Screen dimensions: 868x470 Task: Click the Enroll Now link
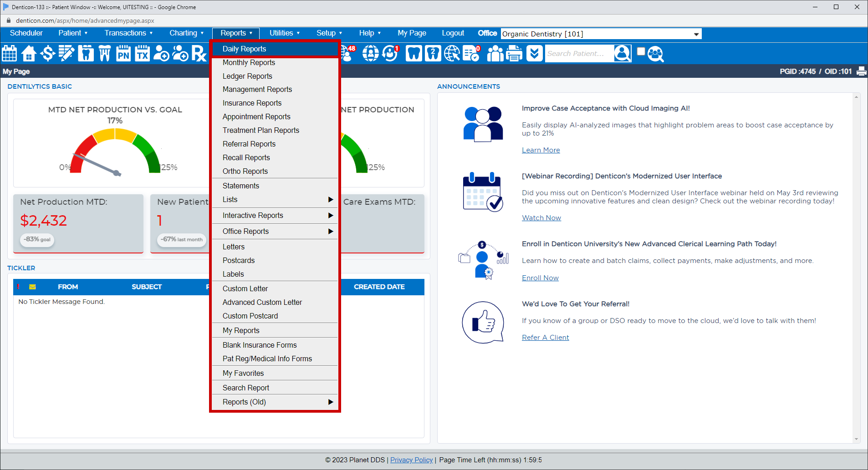pos(540,278)
